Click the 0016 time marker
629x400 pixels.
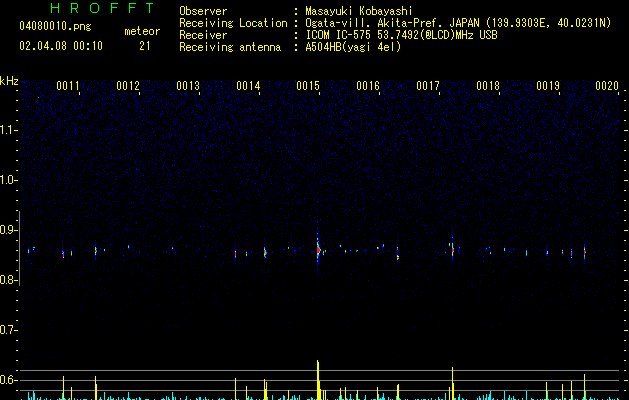368,86
